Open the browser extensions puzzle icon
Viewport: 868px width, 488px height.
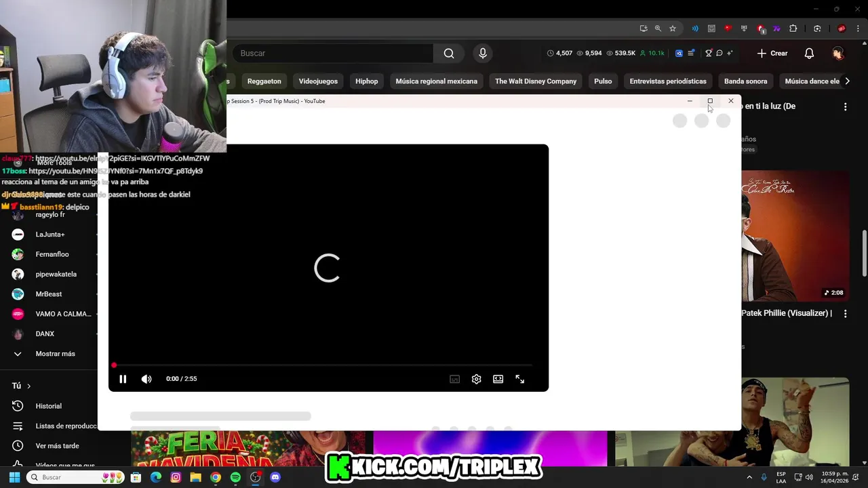point(793,28)
